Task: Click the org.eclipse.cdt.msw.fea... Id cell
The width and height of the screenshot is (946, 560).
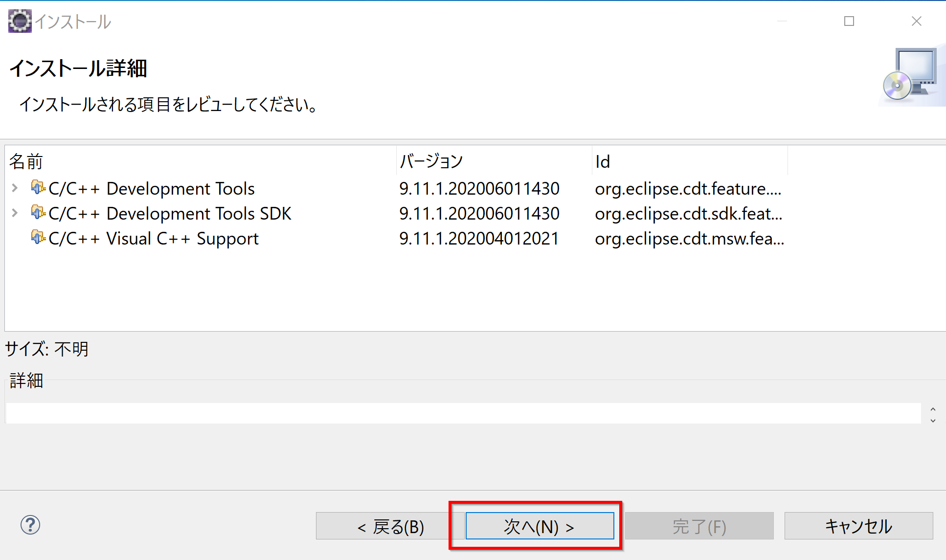Action: point(690,239)
